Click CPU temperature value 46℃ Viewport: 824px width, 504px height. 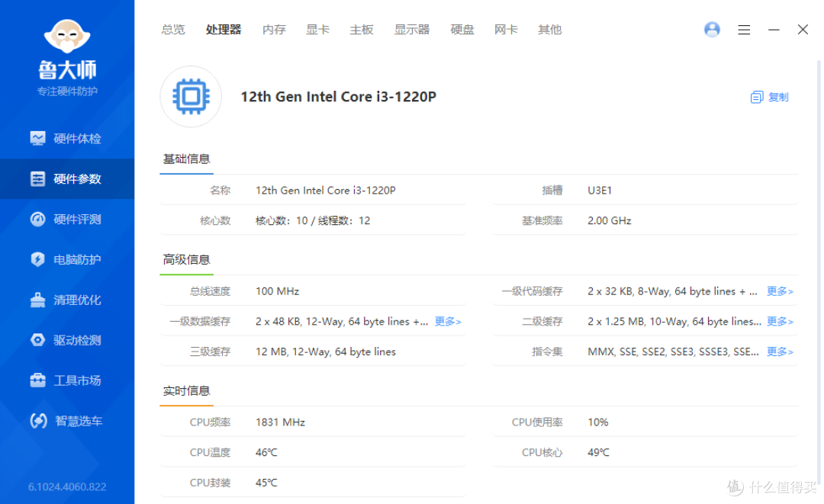pos(266,453)
